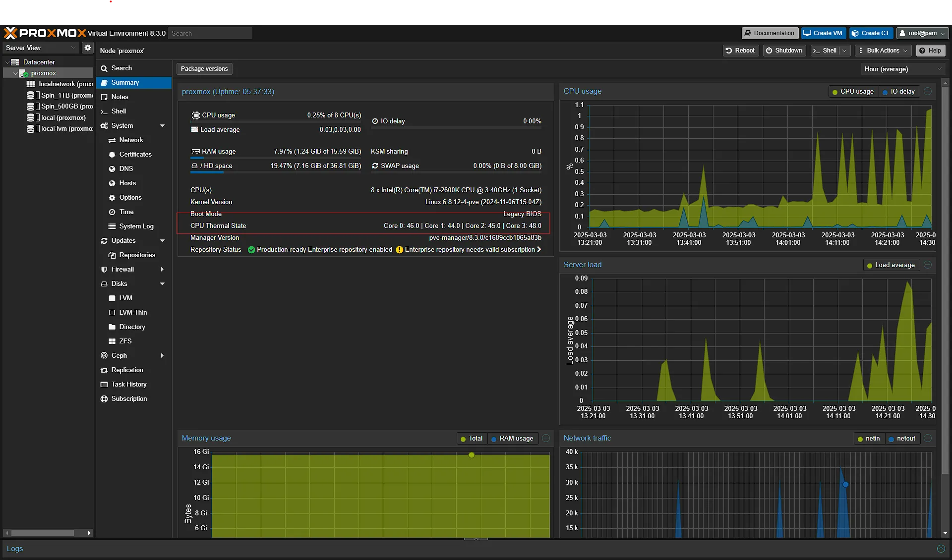Click the Create CT button
This screenshot has width=952, height=560.
click(871, 33)
